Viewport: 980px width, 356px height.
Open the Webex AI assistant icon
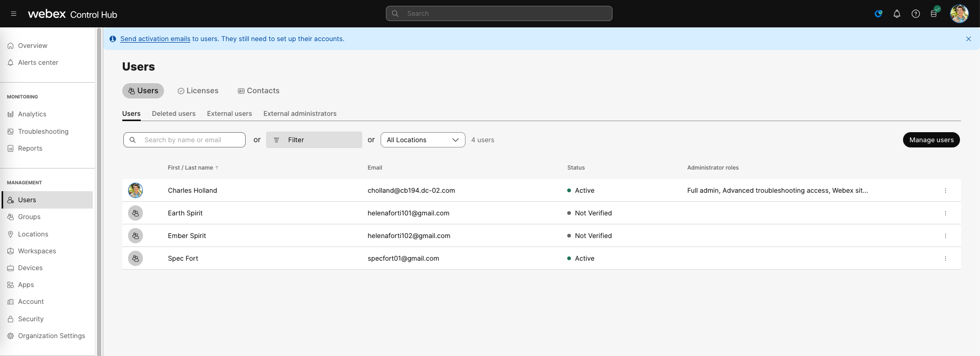878,14
